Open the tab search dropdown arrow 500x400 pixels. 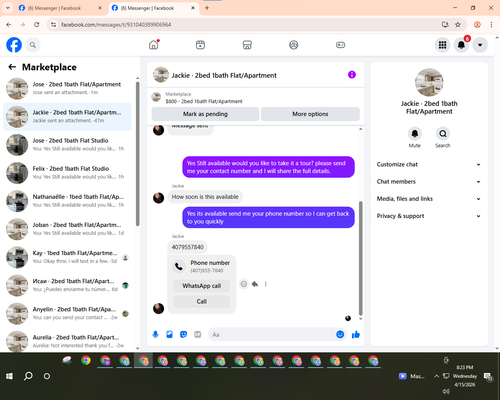(7, 8)
